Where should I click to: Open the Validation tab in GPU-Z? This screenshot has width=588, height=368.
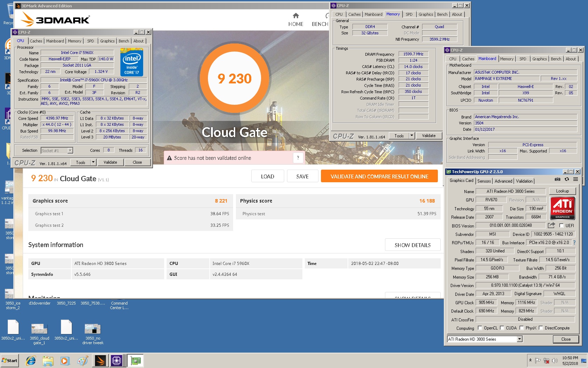(x=524, y=181)
